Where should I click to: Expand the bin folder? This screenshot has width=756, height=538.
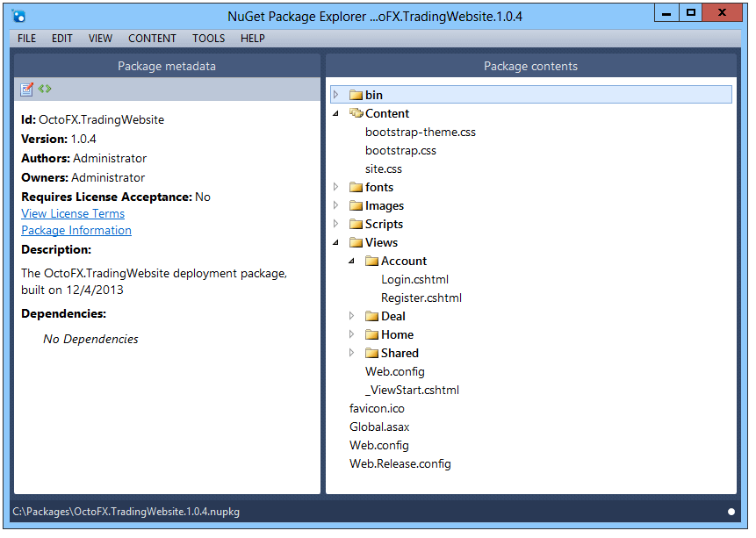click(336, 95)
